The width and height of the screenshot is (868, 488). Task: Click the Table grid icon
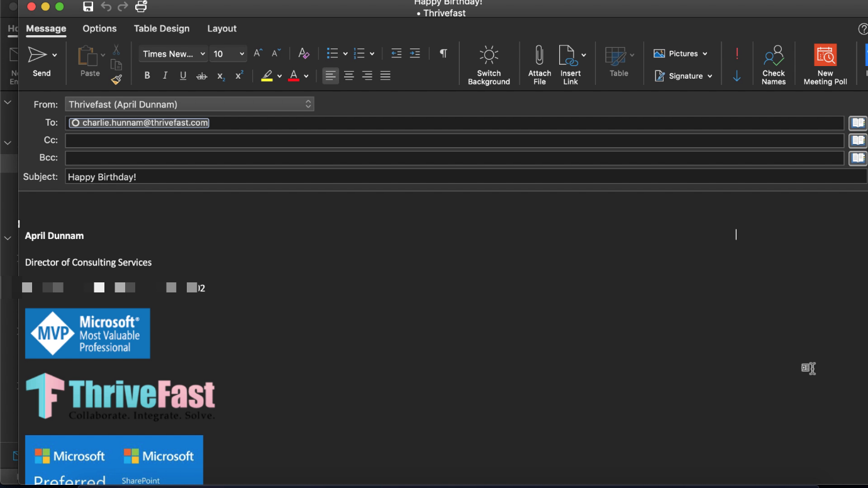coord(615,56)
